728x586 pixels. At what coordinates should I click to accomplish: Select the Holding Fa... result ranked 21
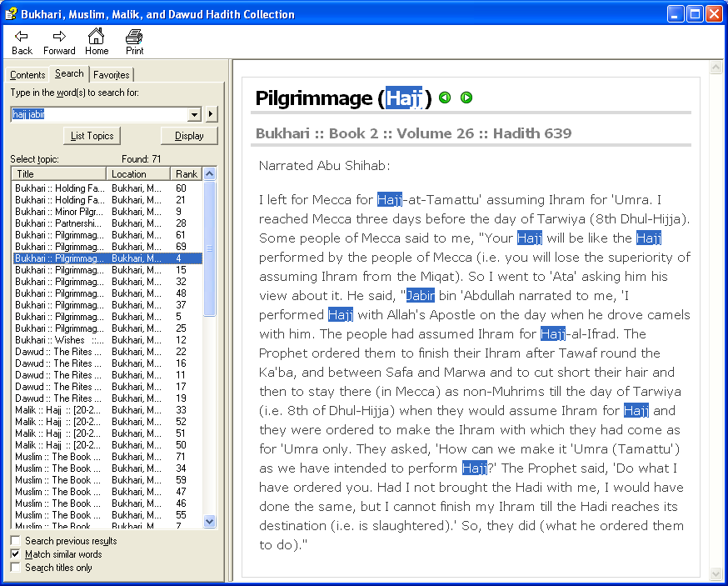107,200
